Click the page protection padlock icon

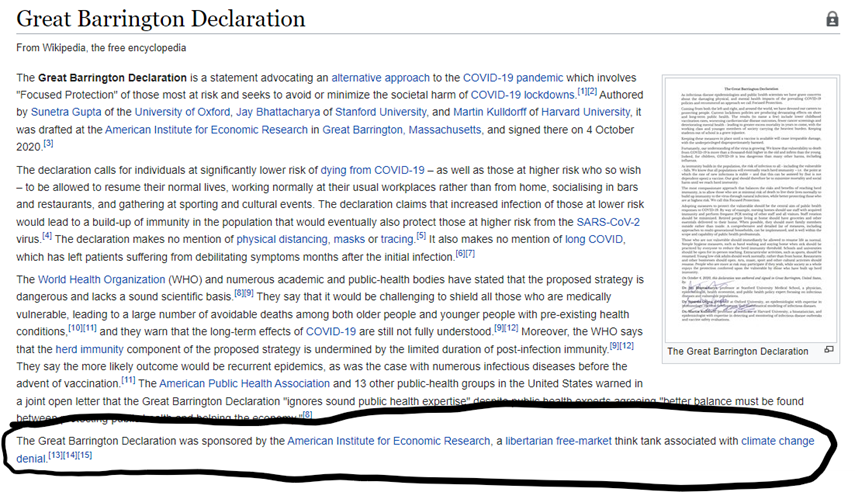point(832,19)
